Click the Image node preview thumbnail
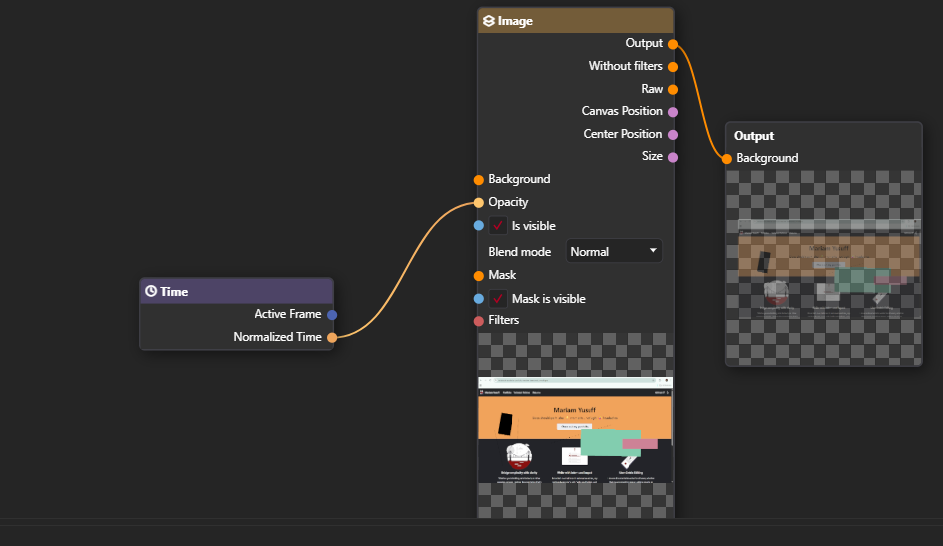 [x=575, y=427]
